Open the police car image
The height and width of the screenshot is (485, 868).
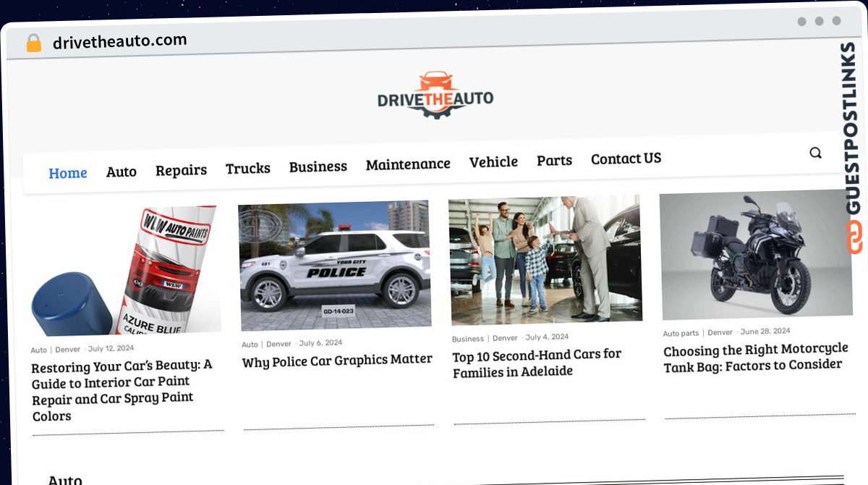click(x=335, y=266)
